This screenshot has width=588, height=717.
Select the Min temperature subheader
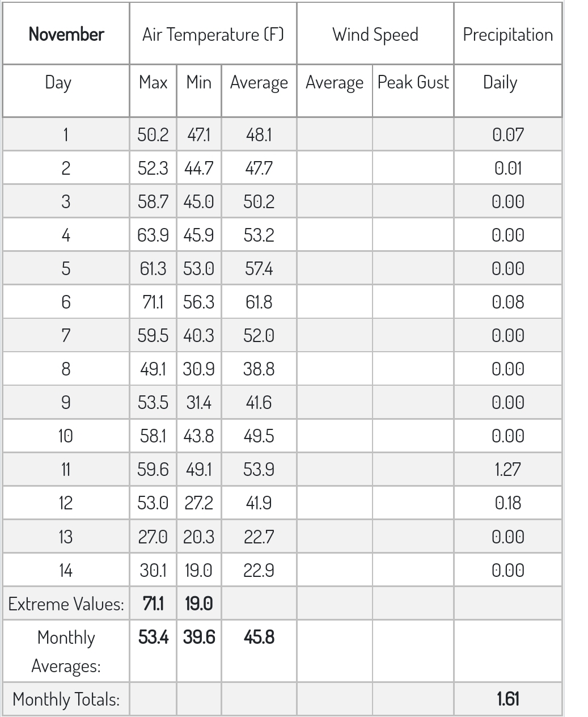199,82
